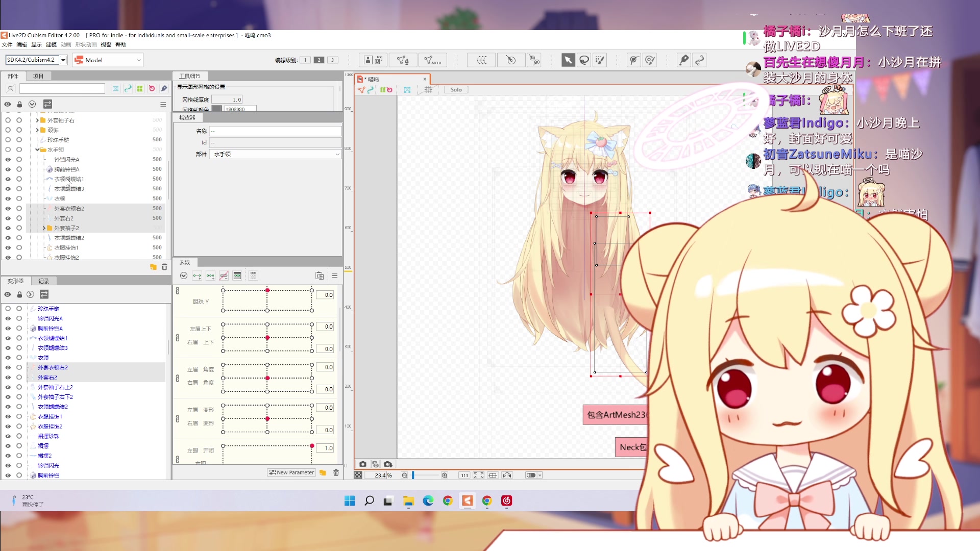Show the 珍珠手链 part
Viewport: 980px width, 551px height.
pos(8,140)
